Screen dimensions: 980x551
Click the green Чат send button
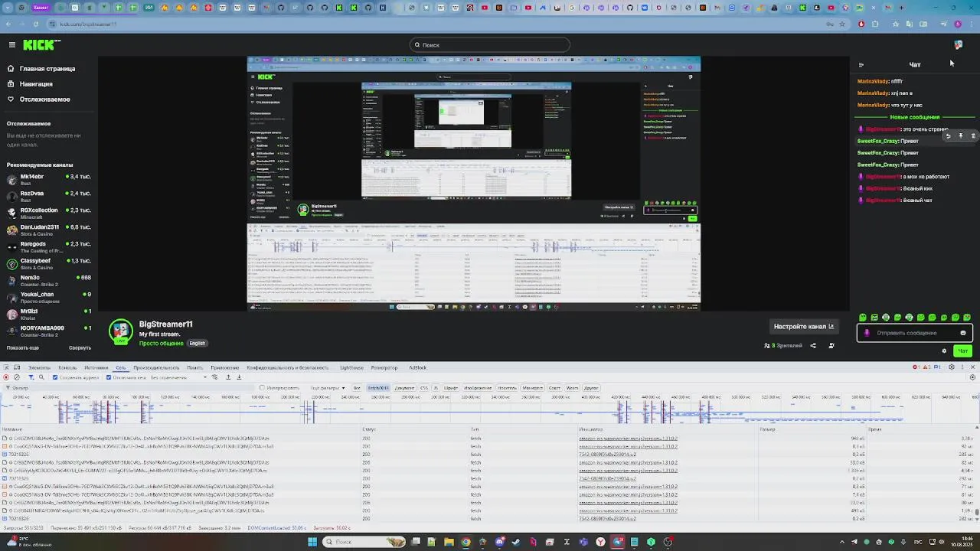[x=962, y=351]
